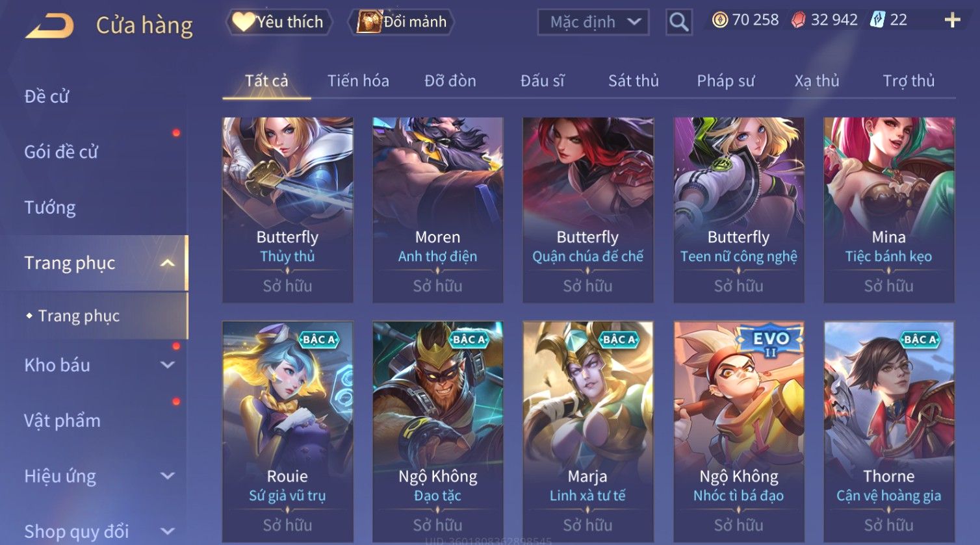This screenshot has height=545, width=980.
Task: Open Ngộ Không Nhóc tì bá đạo card
Action: (x=738, y=432)
